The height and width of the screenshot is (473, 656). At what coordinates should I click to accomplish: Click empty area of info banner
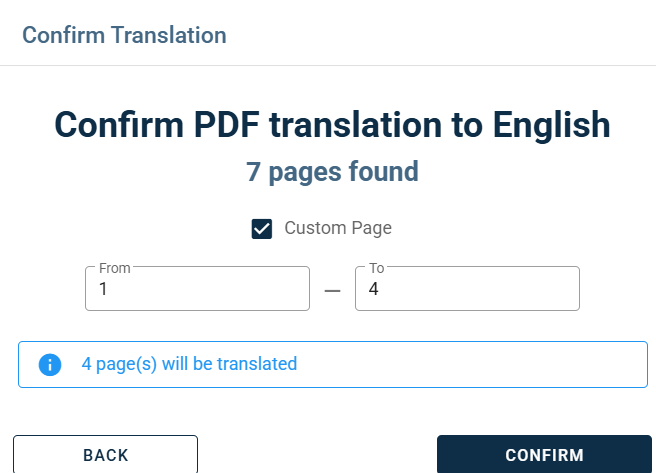pos(480,364)
